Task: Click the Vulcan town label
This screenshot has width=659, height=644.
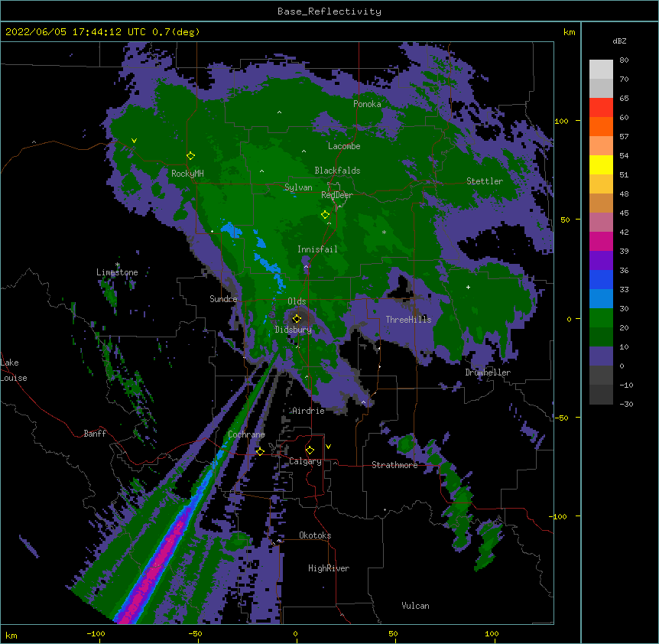Action: 415,606
